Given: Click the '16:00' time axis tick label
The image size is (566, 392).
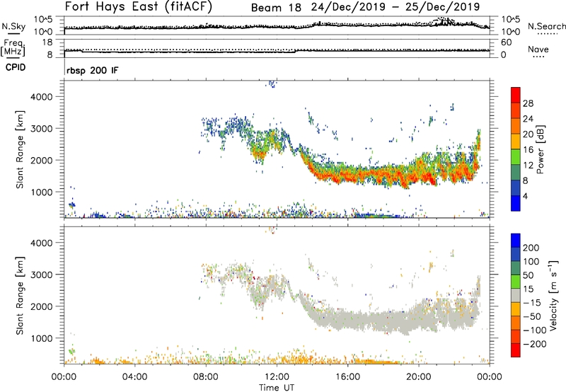Looking at the screenshot, I should (347, 377).
